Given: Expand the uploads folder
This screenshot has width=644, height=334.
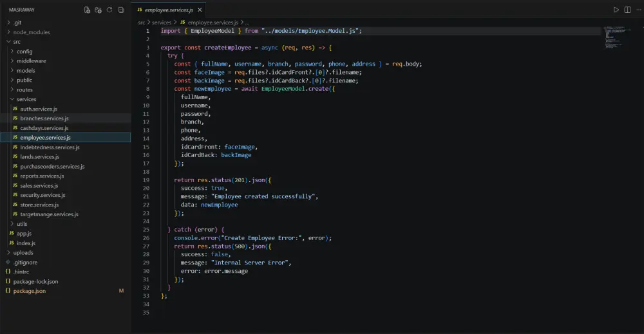Looking at the screenshot, I should [66, 253].
